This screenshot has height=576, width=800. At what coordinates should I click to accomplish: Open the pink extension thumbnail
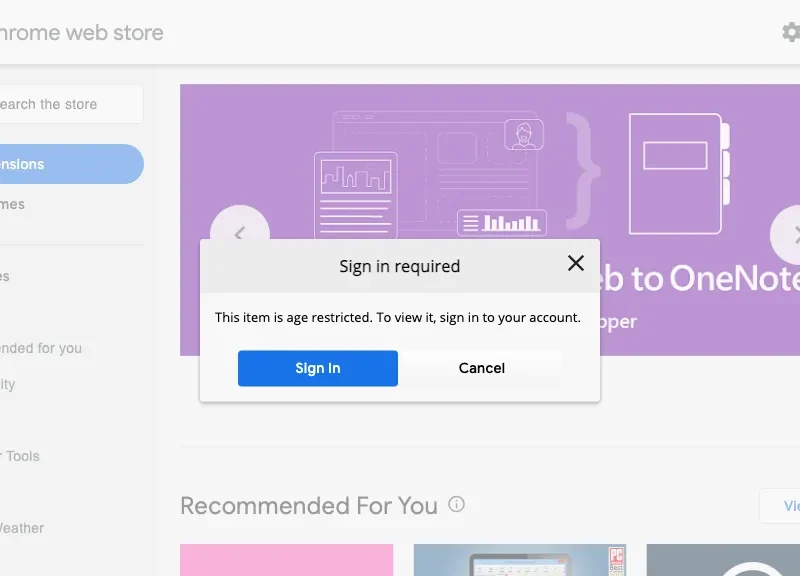pyautogui.click(x=286, y=560)
